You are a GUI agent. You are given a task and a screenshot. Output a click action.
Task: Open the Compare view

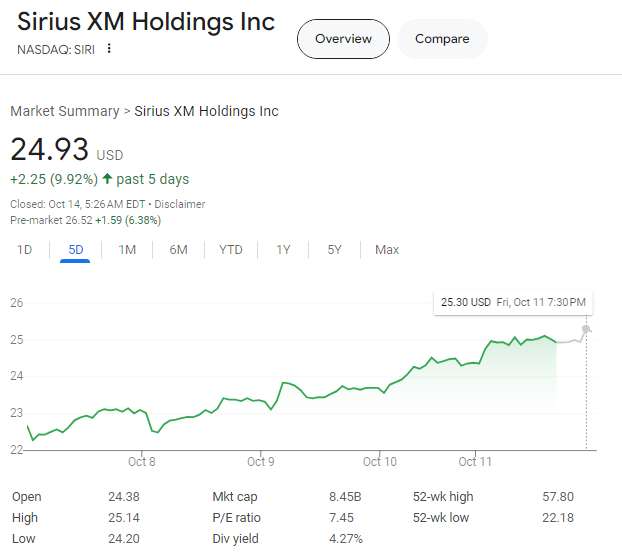tap(442, 39)
